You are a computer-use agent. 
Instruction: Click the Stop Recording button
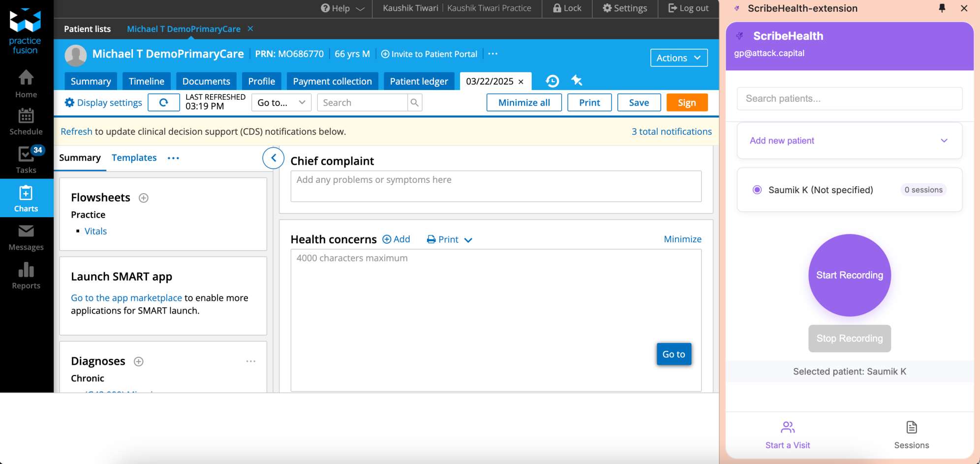tap(850, 338)
